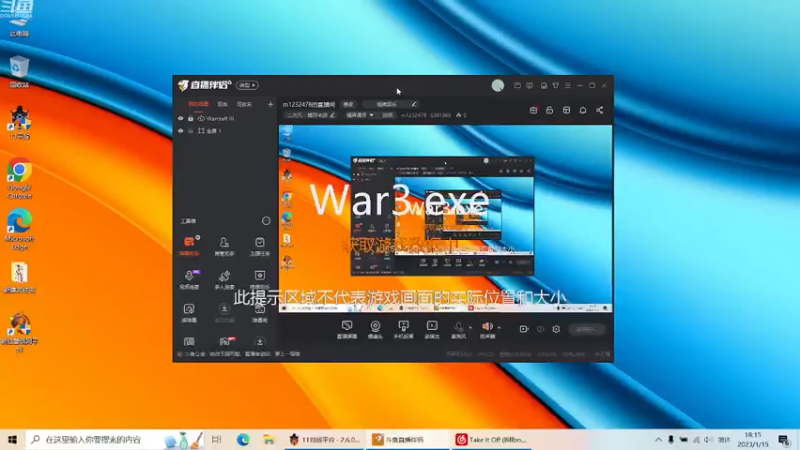The width and height of the screenshot is (800, 450).
Task: Add a desktop screen capture source
Action: point(347,330)
